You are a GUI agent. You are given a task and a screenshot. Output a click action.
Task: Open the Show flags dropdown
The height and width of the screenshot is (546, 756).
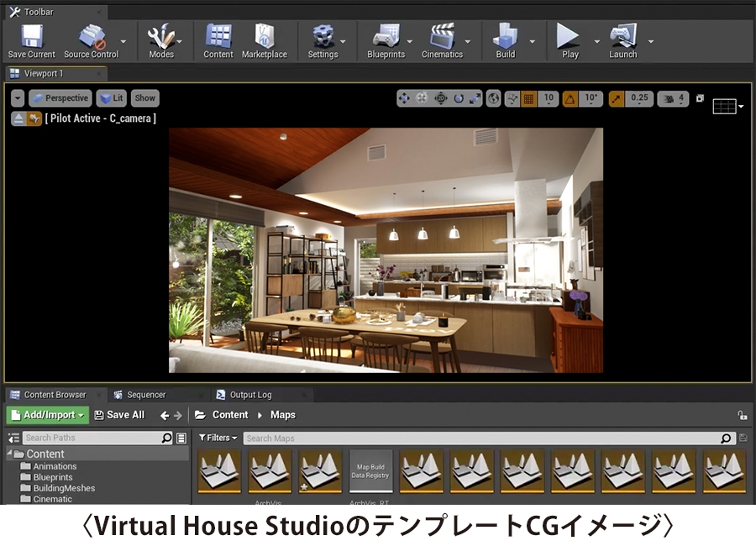(x=144, y=97)
